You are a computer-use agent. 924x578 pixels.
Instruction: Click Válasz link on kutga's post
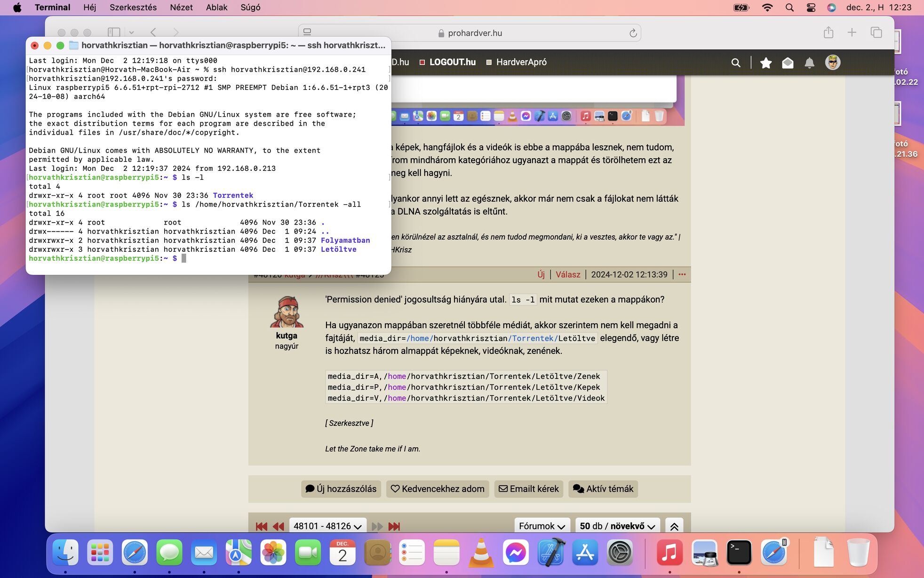click(568, 274)
